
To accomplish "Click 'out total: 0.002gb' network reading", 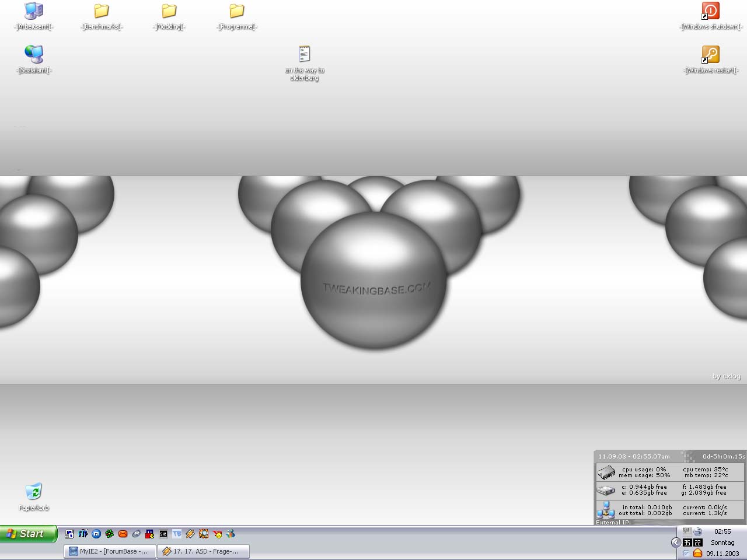I will click(645, 513).
